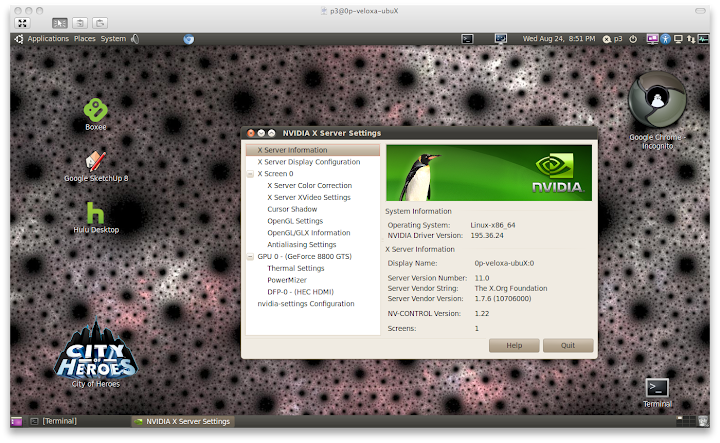
Task: Launch Google SketchUp 8 from desktop
Action: click(x=96, y=162)
